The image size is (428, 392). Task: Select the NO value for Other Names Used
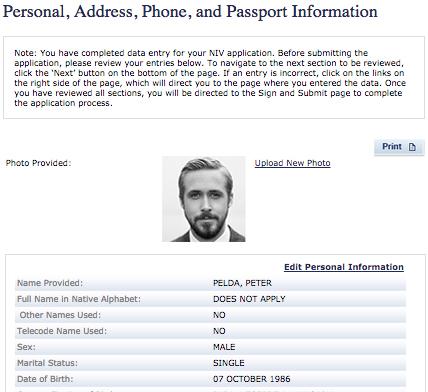coord(219,315)
